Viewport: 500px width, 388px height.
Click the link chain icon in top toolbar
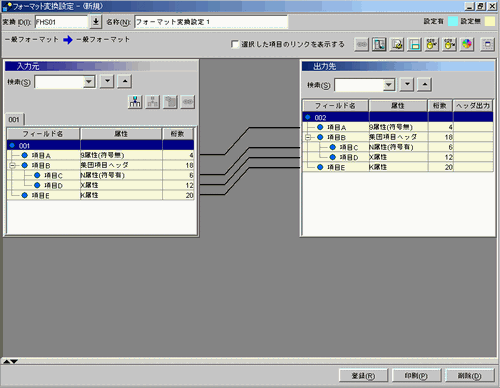[x=361, y=44]
